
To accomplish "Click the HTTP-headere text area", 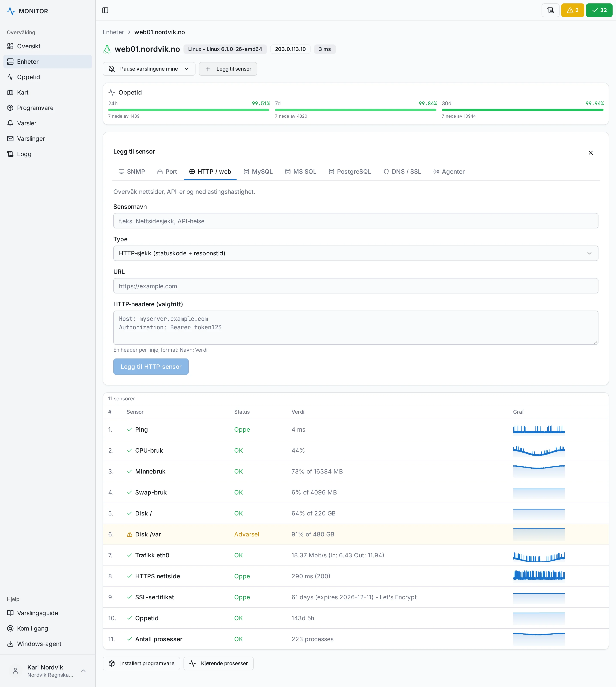I will (x=356, y=328).
